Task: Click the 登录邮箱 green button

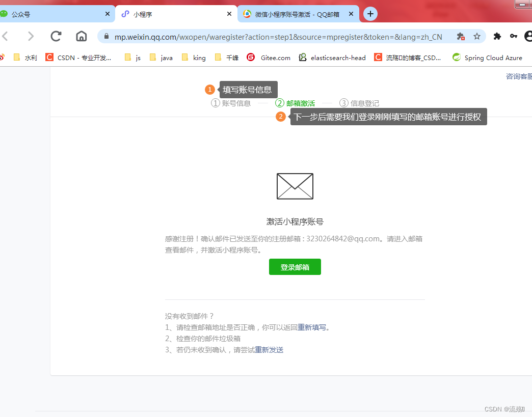Action: point(295,267)
